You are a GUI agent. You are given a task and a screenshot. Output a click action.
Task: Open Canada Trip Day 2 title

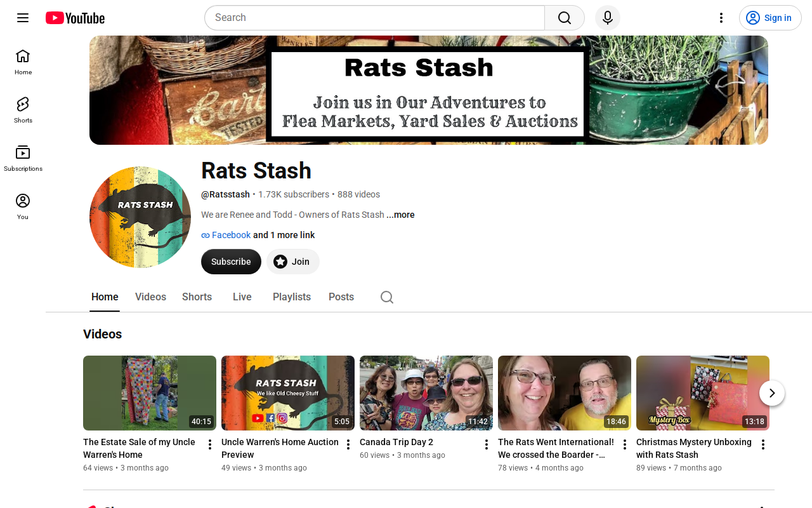(396, 442)
